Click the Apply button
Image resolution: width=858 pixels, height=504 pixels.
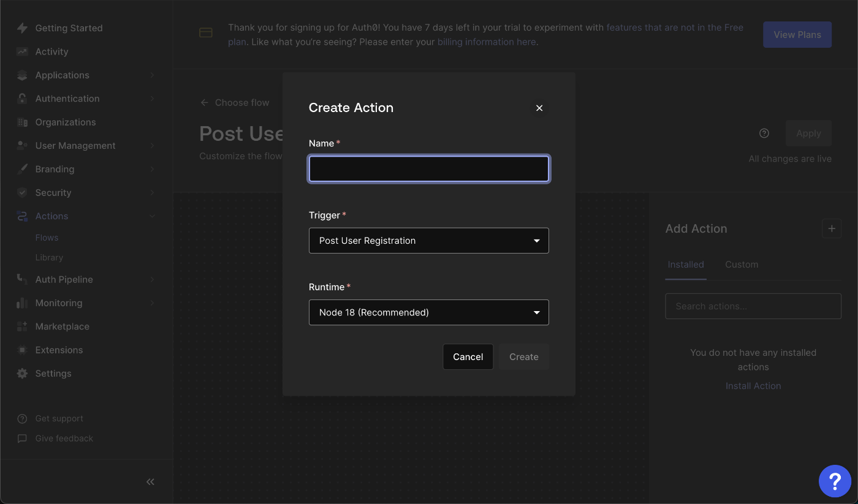tap(808, 134)
